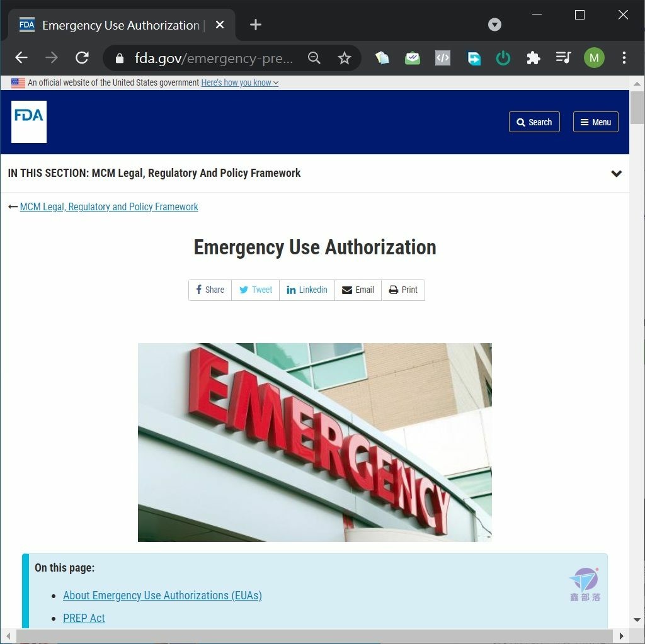Go back to the previous page

pyautogui.click(x=21, y=57)
